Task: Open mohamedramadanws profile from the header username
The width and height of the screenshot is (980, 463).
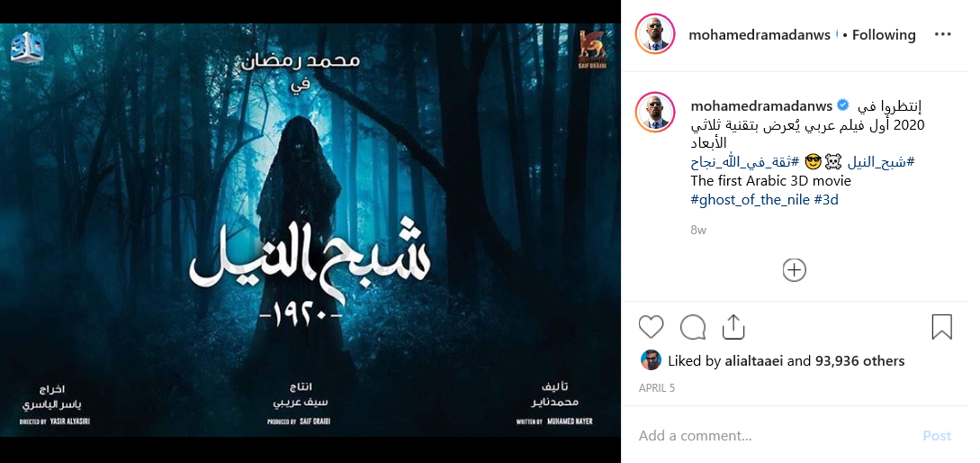Action: [760, 35]
